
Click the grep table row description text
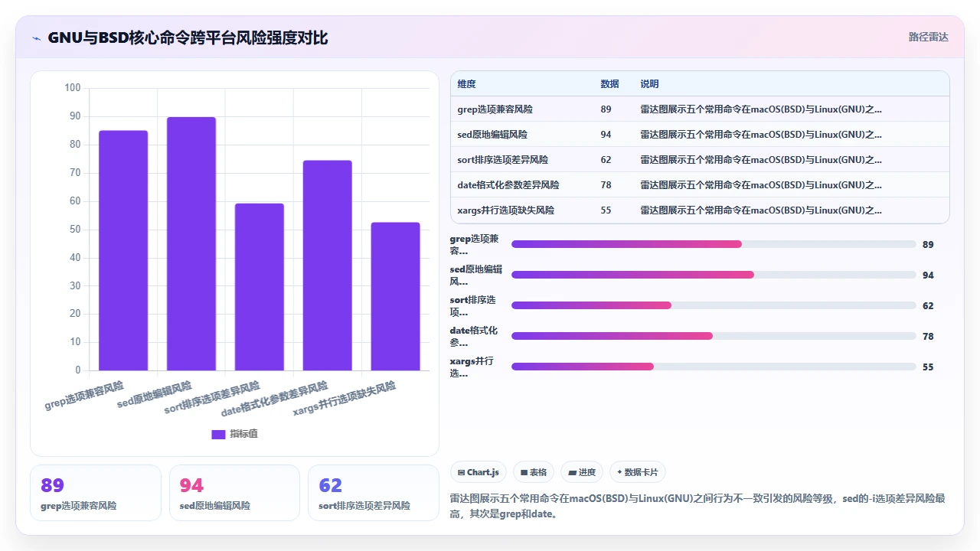(761, 109)
